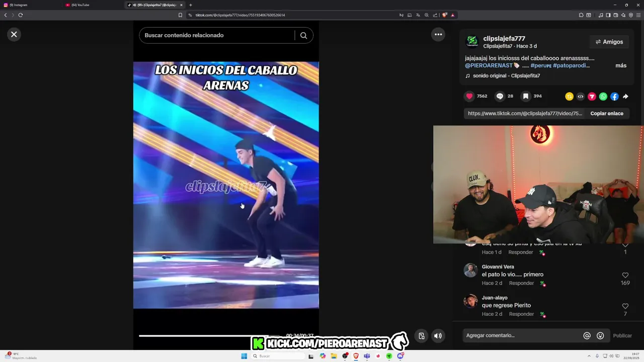Like Giovanni Vera's comment
The image size is (644, 362).
625,275
